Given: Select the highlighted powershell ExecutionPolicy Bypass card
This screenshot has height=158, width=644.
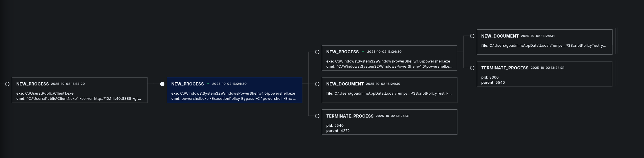Looking at the screenshot, I should click(x=234, y=90).
